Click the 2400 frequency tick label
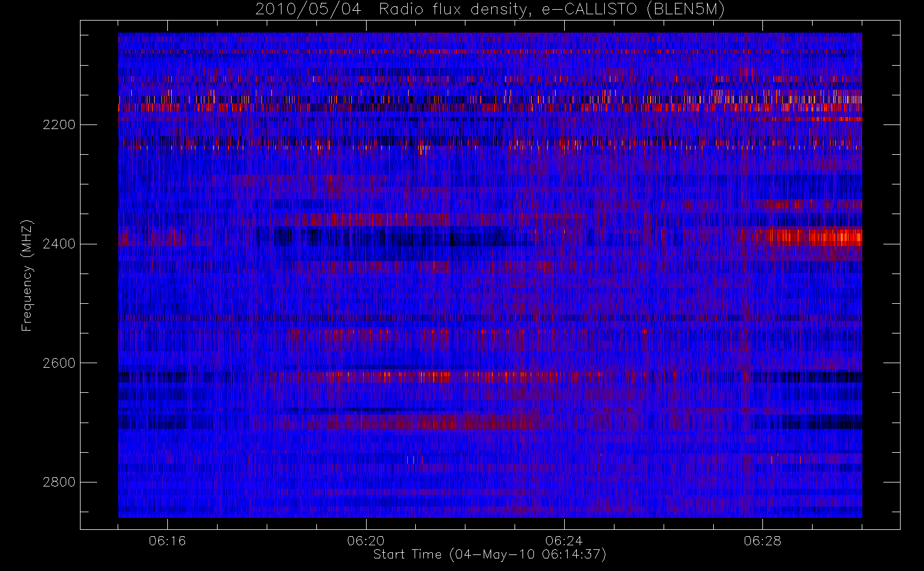 click(59, 244)
